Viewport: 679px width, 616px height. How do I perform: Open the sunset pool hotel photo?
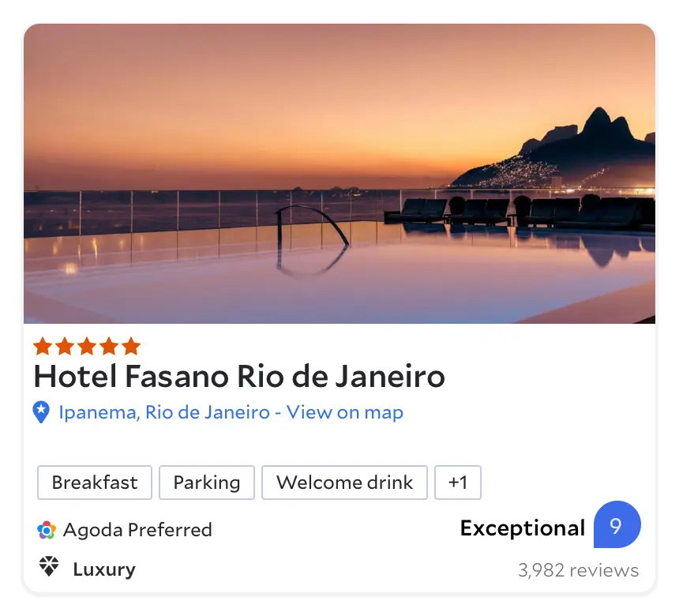(x=339, y=174)
